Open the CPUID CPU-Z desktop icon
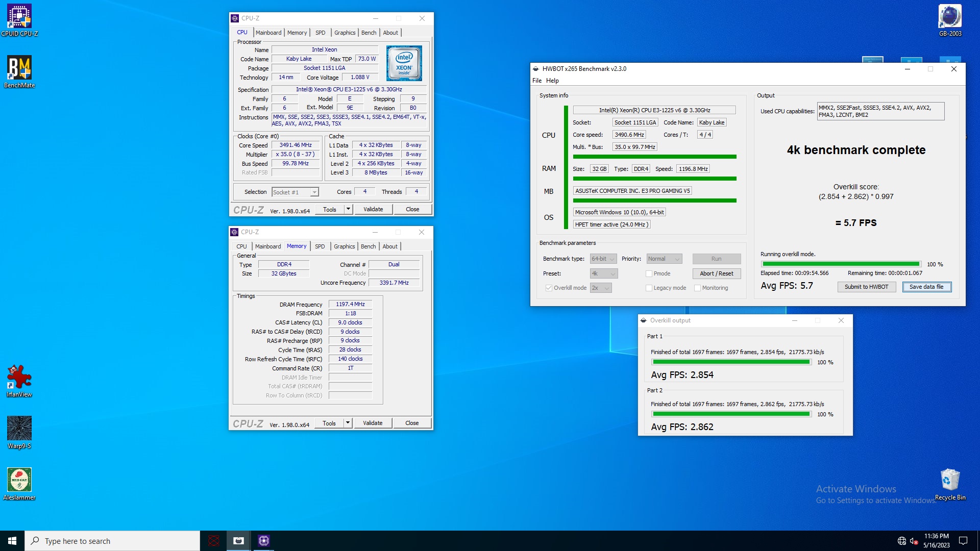Image resolution: width=980 pixels, height=551 pixels. [19, 20]
